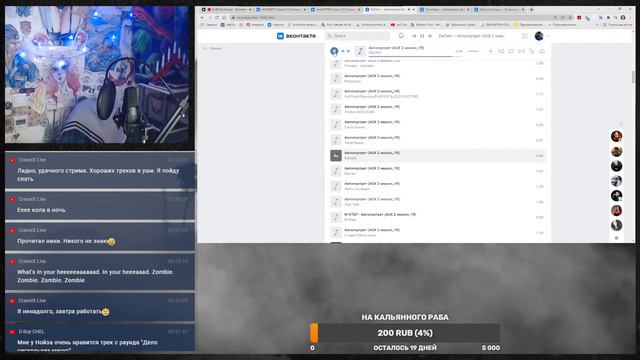Viewport: 640px width, 360px height.
Task: Focus the VK search field
Action: (x=358, y=36)
